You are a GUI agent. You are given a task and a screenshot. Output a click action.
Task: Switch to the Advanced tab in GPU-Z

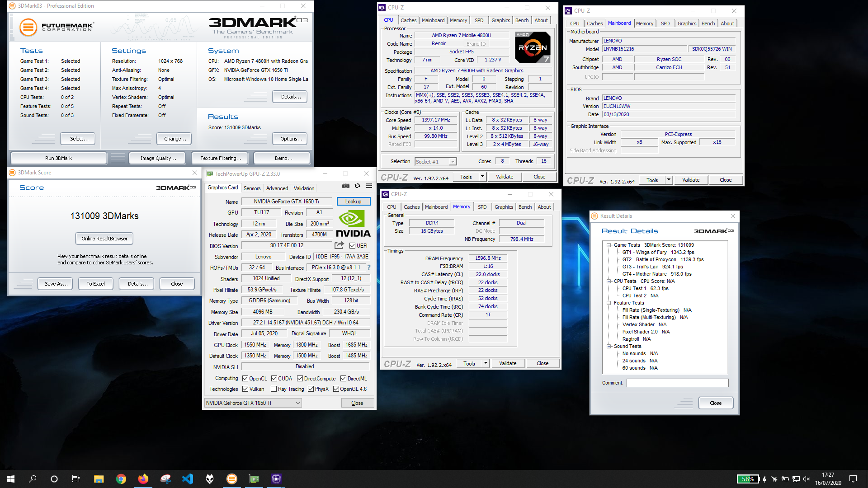pos(277,188)
